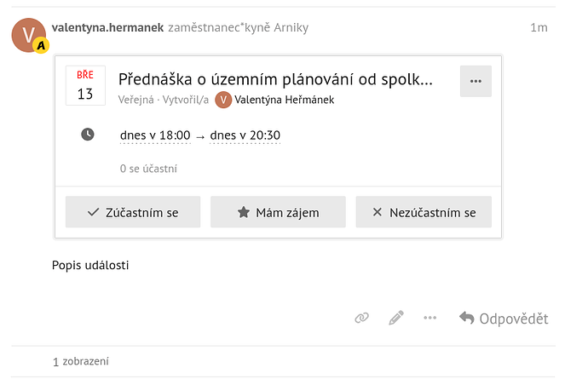The width and height of the screenshot is (588, 385).
Task: Open the 0 se účastní attendee list
Action: pos(148,169)
